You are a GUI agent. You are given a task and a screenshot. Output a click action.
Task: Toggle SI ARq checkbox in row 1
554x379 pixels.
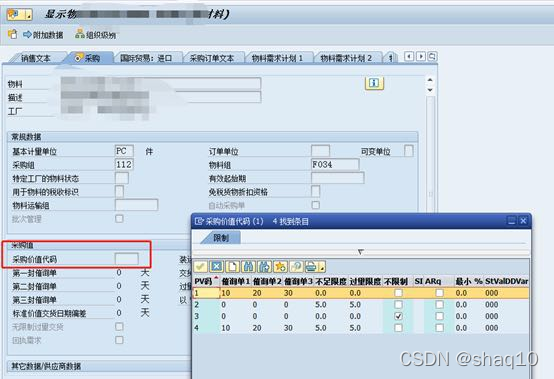[439, 293]
